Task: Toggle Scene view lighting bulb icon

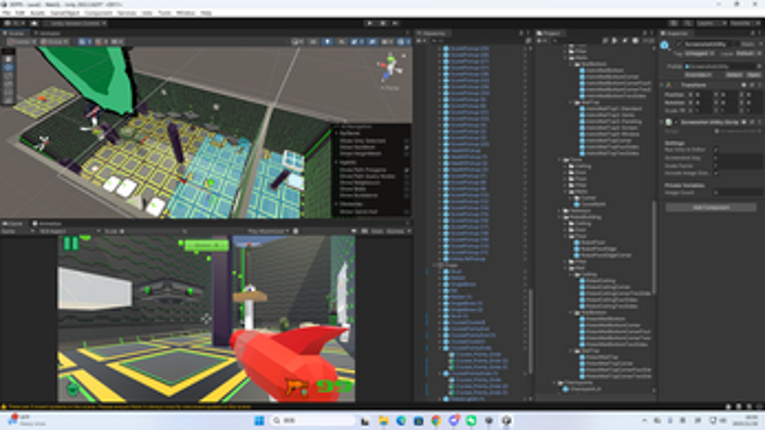Action: [327, 42]
